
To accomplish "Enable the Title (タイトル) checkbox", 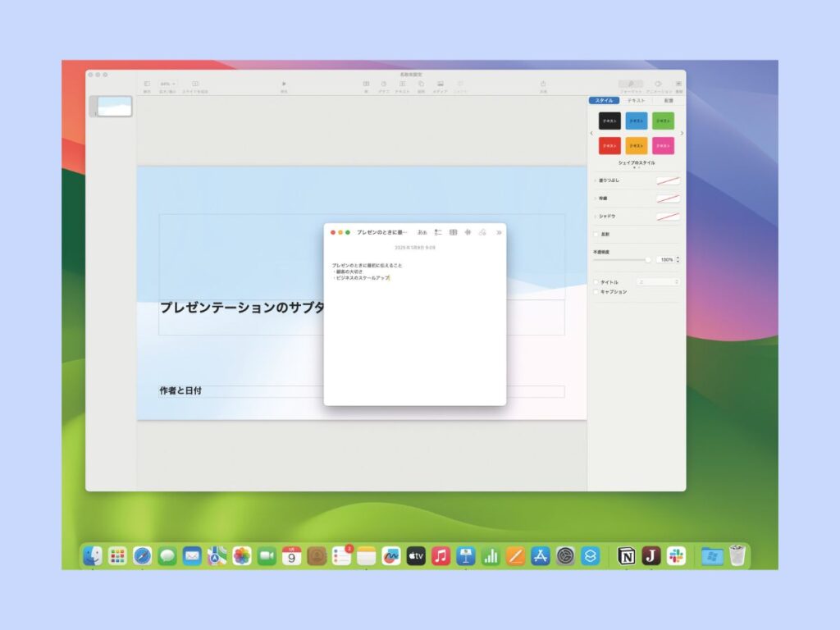I will pyautogui.click(x=596, y=282).
